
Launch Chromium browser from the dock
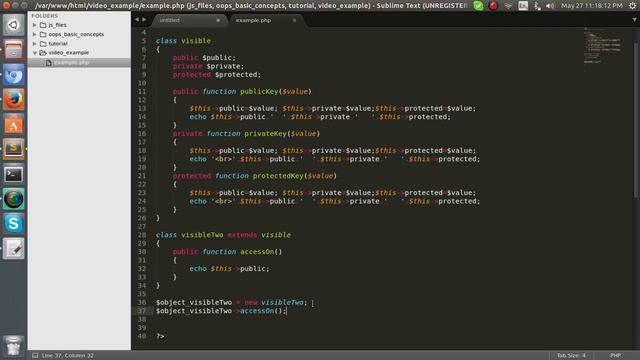pyautogui.click(x=13, y=75)
